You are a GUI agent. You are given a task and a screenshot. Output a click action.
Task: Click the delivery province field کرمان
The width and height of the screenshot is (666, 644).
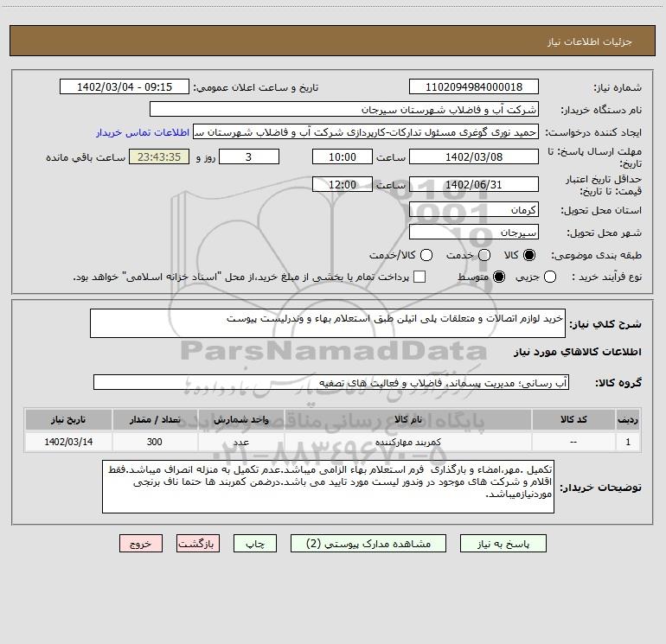pos(474,210)
